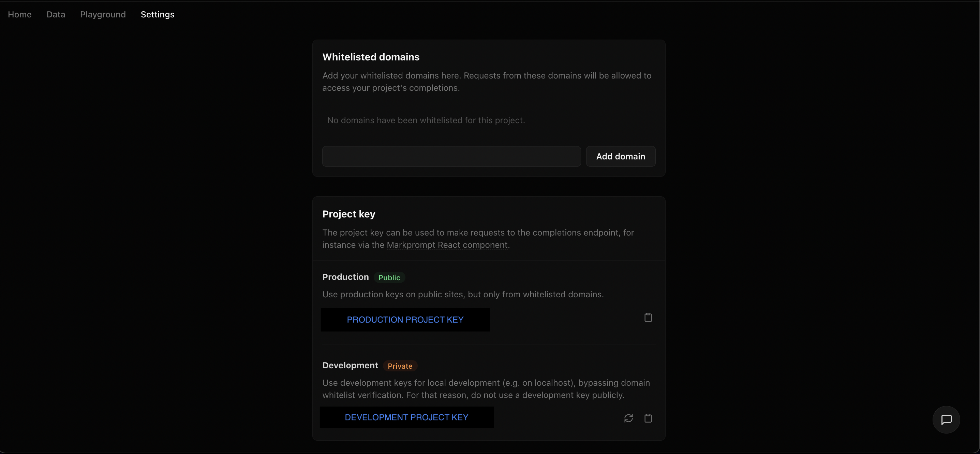Focus the whitelisted domain input field

[x=451, y=156]
